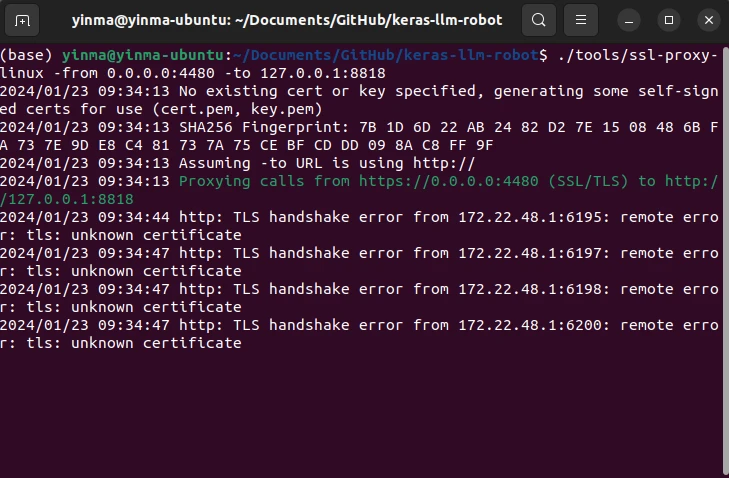Open the hamburger menu
Image resolution: width=729 pixels, height=478 pixels.
[581, 20]
